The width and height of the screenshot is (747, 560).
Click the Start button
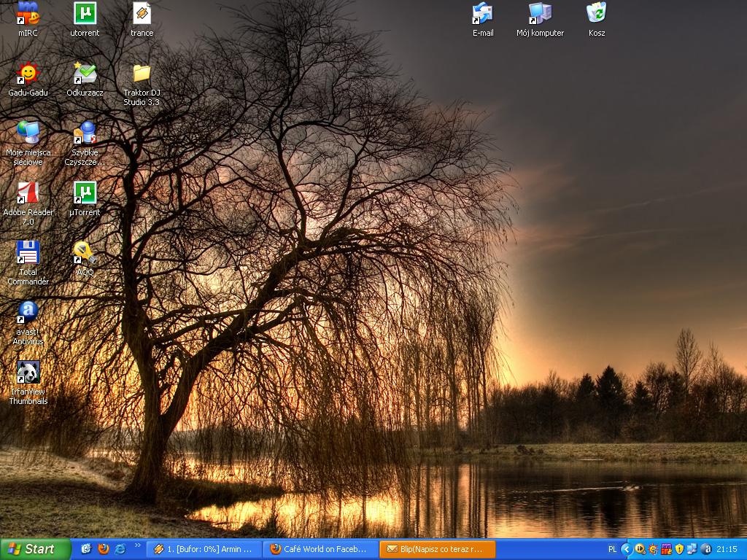tap(34, 549)
